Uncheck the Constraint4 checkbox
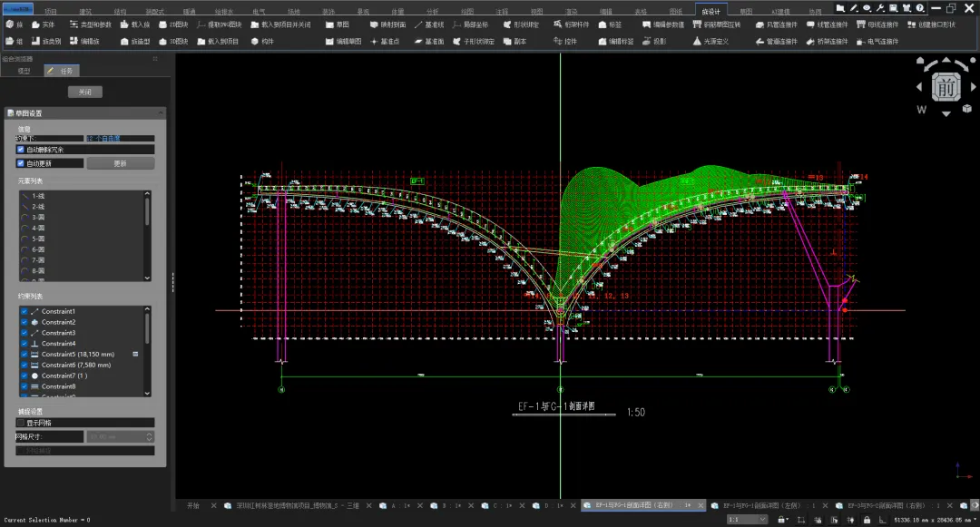The height and width of the screenshot is (527, 980). tap(24, 344)
